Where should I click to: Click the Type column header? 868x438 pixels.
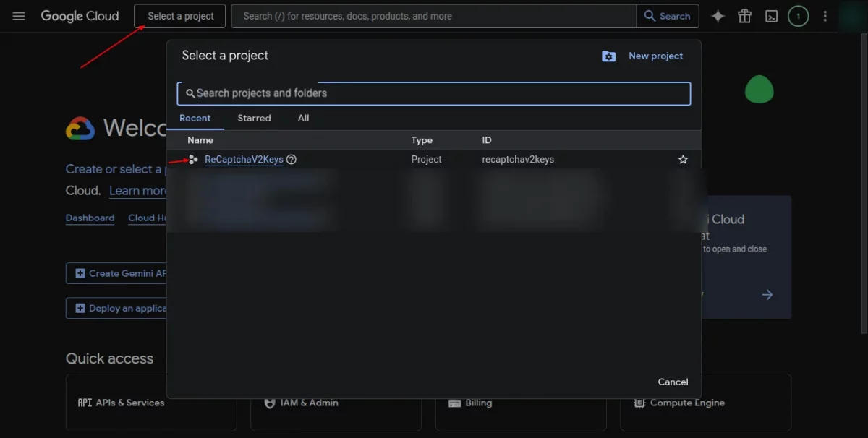(x=422, y=140)
